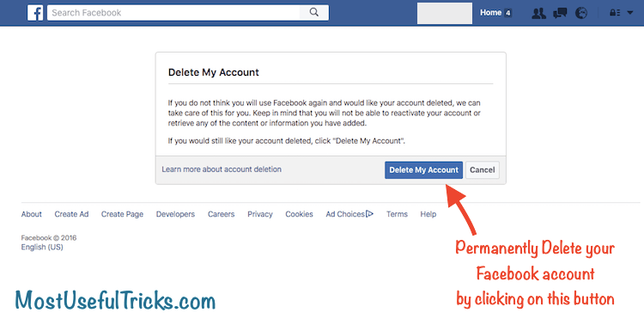This screenshot has height=325, width=644.
Task: Expand the account dropdown arrow
Action: 630,13
